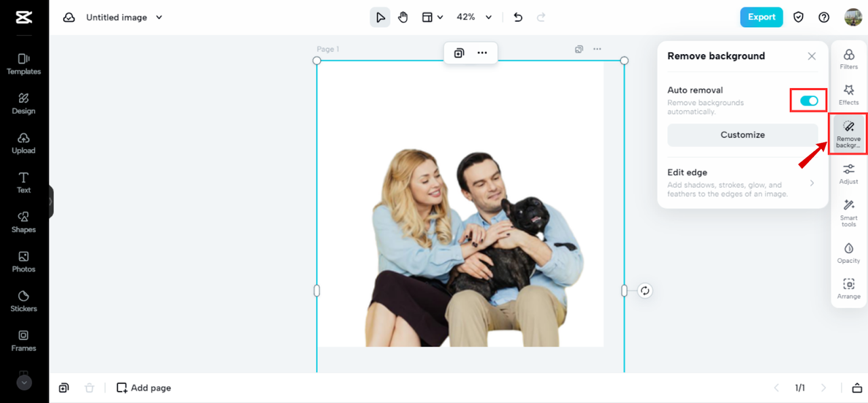Click the delete page trash icon
868x403 pixels.
pos(90,388)
